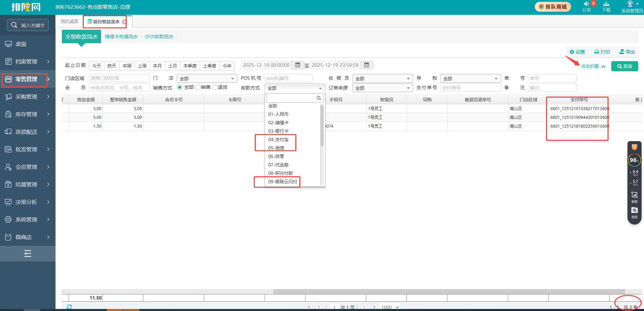Choose the 上周 date range
The width and height of the screenshot is (644, 311).
(142, 66)
